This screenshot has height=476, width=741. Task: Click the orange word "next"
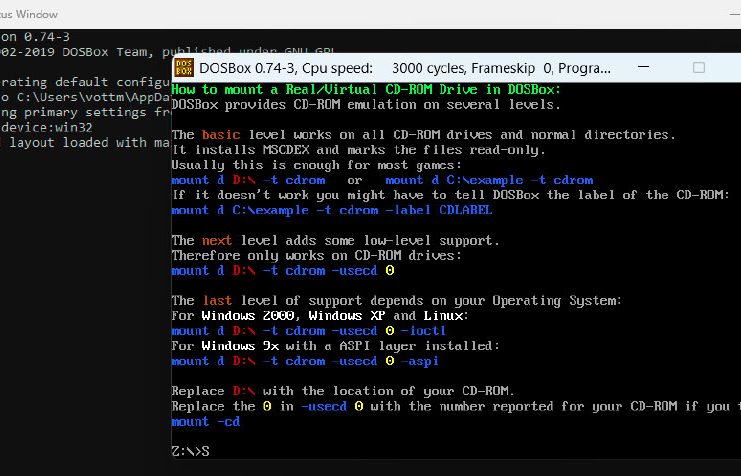click(217, 240)
